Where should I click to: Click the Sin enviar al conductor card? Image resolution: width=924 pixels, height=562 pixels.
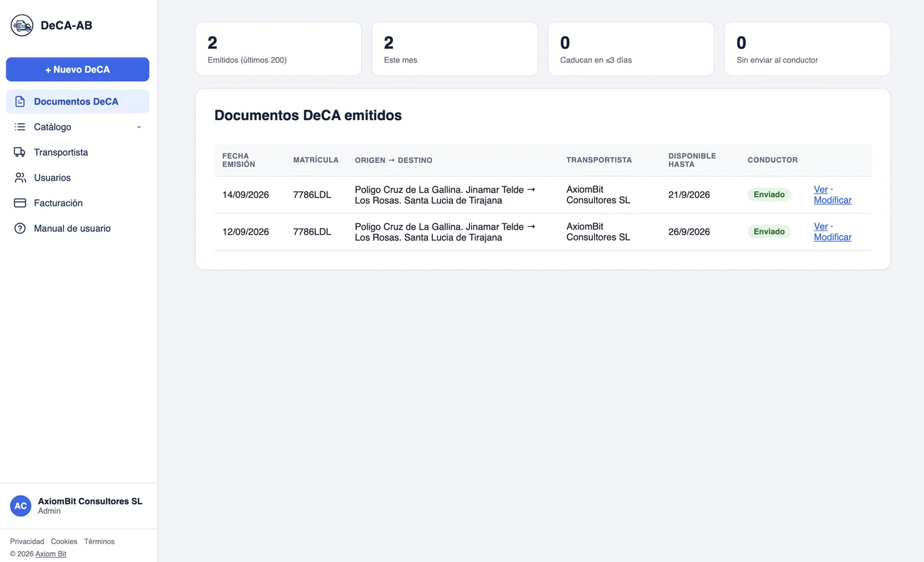coord(807,48)
